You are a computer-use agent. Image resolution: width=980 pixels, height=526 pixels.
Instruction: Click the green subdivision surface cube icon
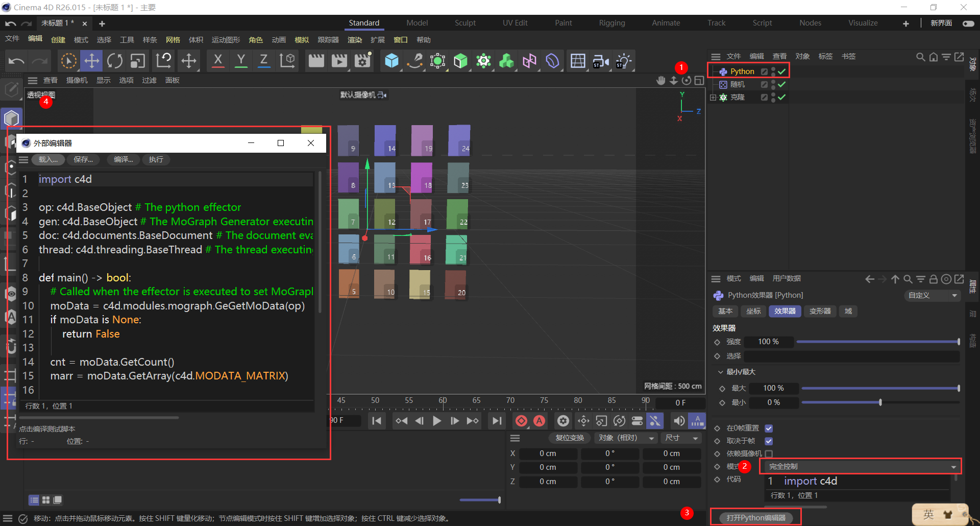(460, 61)
